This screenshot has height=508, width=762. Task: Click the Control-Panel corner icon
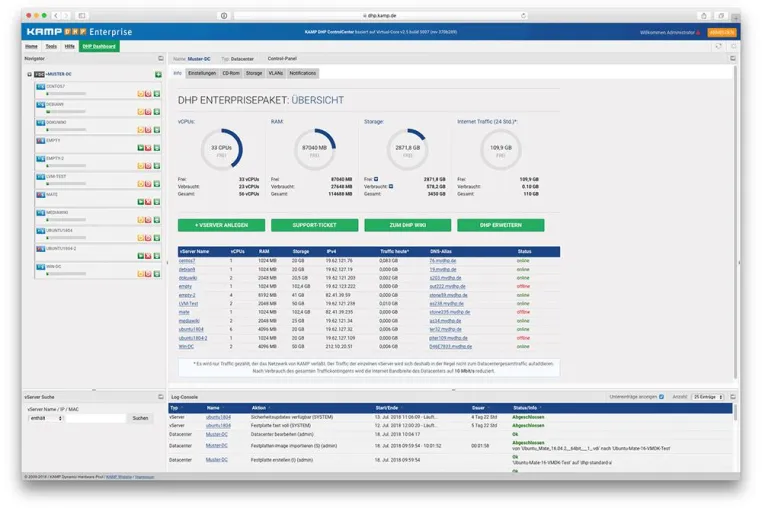click(x=733, y=58)
